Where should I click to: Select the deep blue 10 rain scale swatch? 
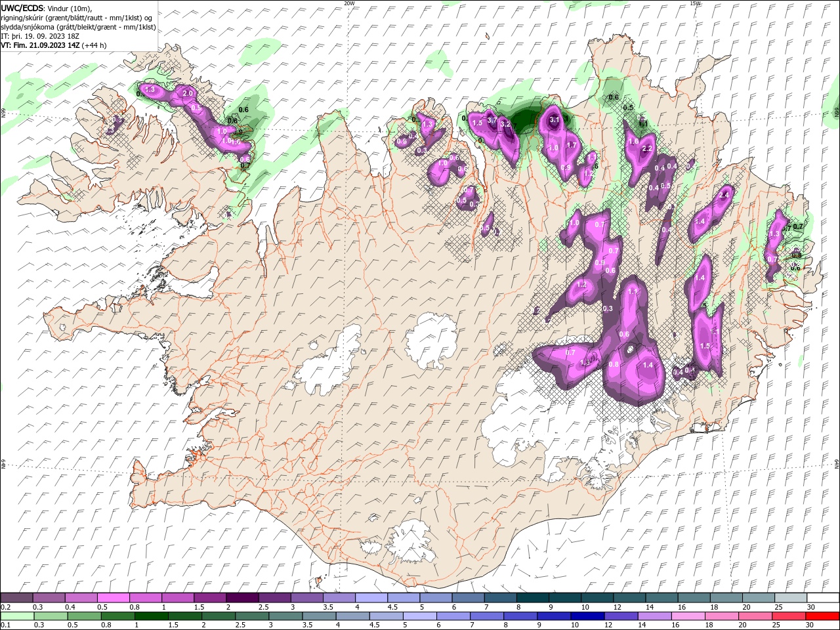(x=587, y=616)
